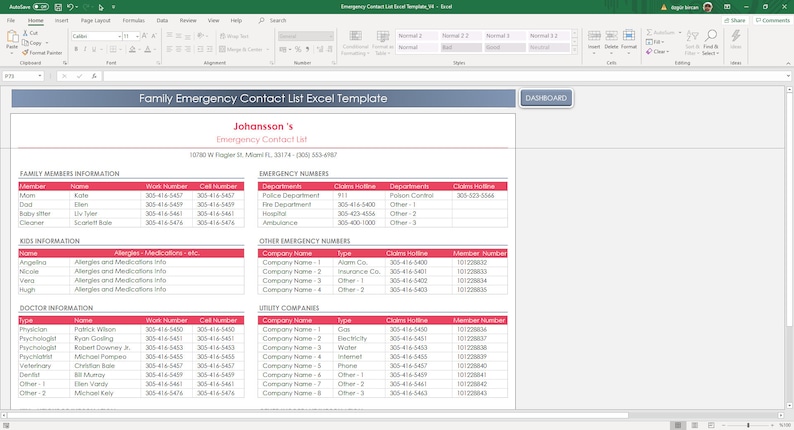Expand the Name Box dropdown
This screenshot has width=794, height=430.
(x=39, y=76)
